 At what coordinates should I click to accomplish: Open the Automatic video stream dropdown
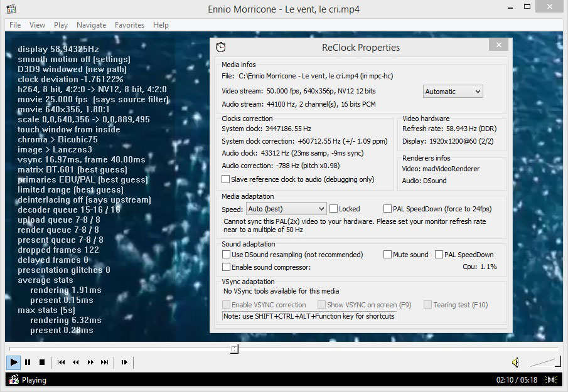(x=453, y=92)
